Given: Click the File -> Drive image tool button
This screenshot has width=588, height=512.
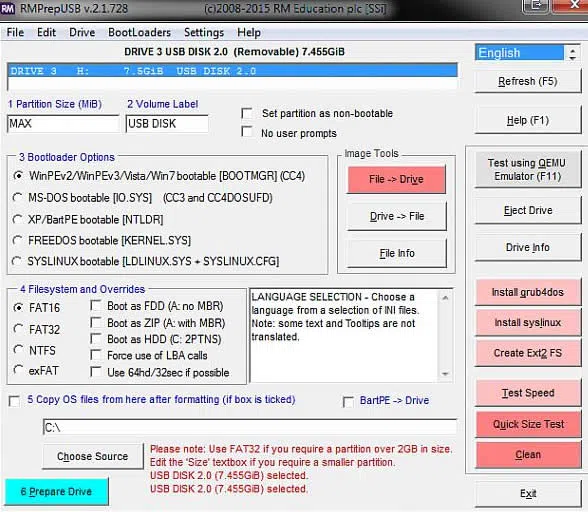Looking at the screenshot, I should [x=396, y=180].
